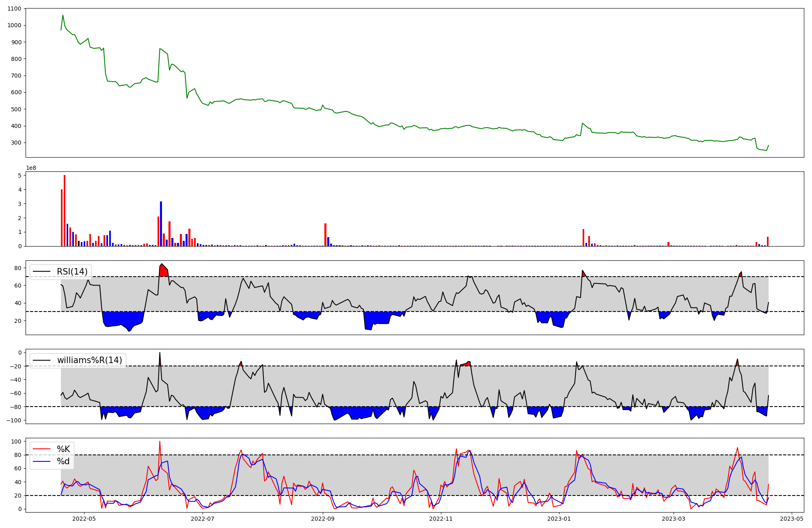Click the red volume spike at 2022-09
812x528 pixels.
coord(325,235)
